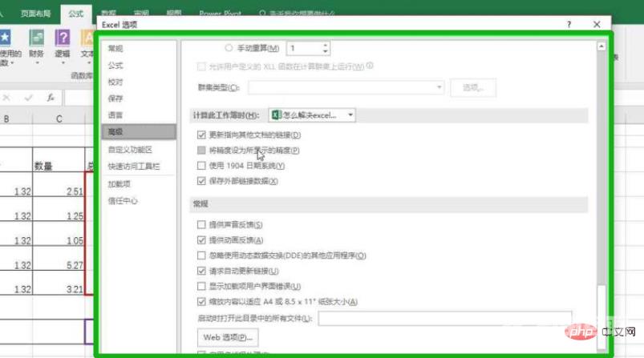Click the info icon beside XLL option
Screen dimensions: 644x358
click(370, 66)
